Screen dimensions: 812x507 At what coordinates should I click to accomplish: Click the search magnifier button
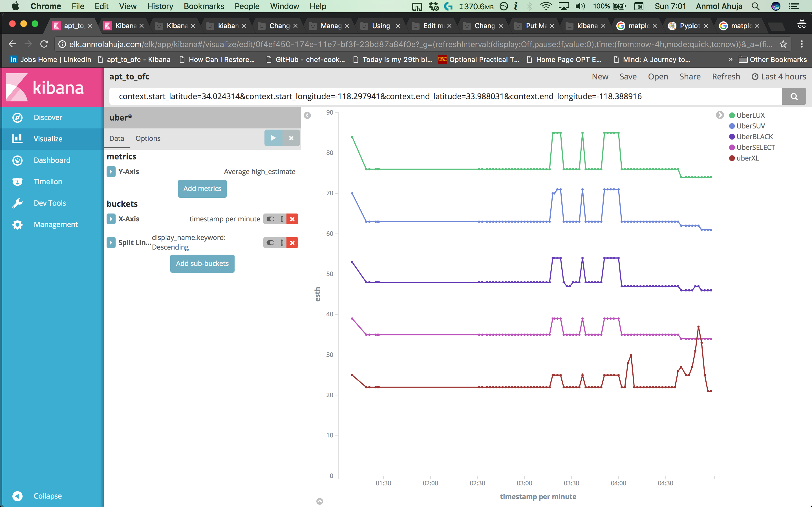point(794,97)
